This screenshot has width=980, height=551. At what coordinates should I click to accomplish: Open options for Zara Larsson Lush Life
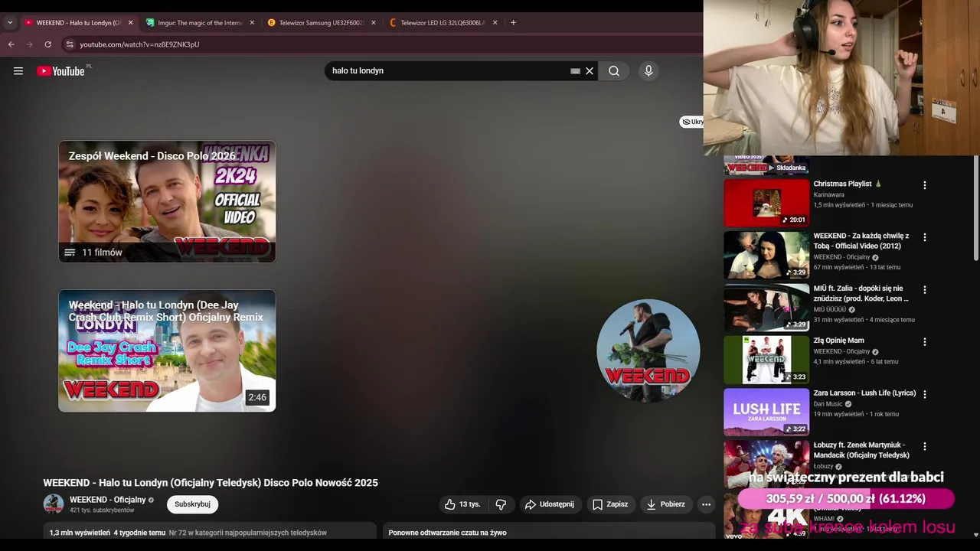coord(924,394)
